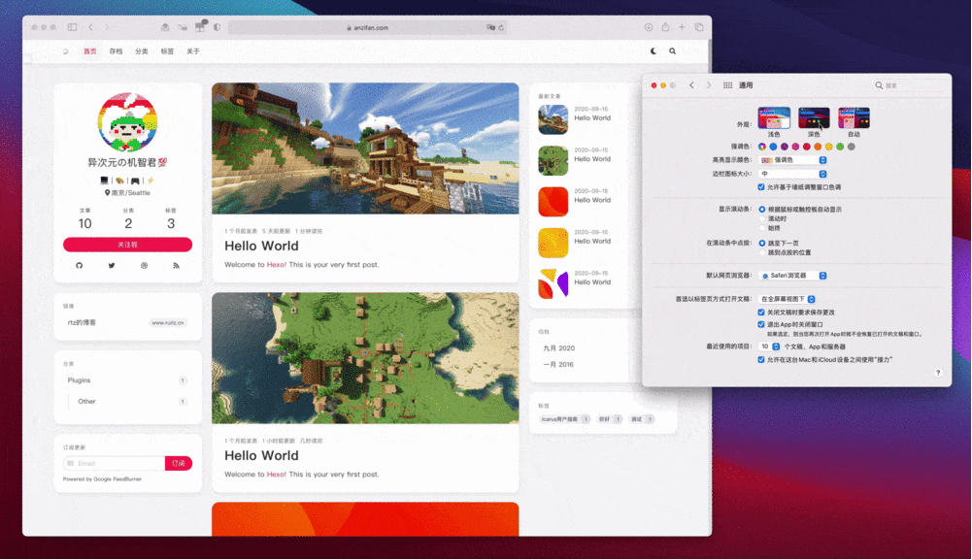Select the 深色 dark appearance thumbnail
972x560 pixels.
(x=814, y=117)
